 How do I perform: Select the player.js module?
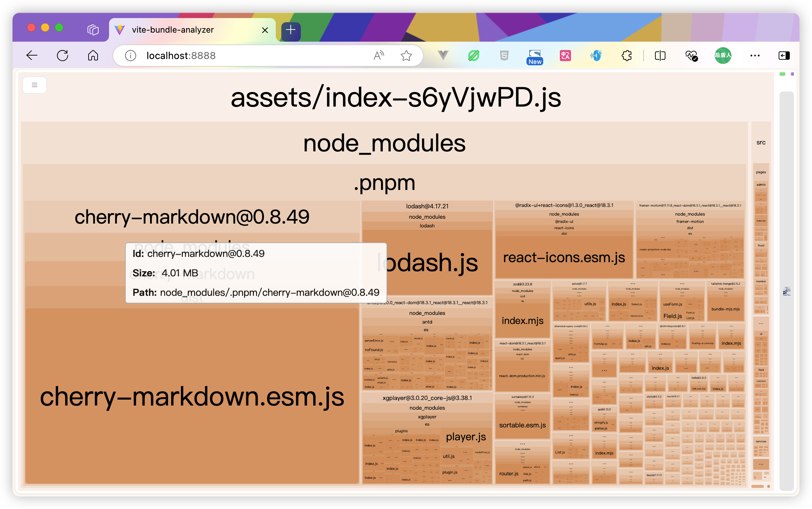click(466, 437)
